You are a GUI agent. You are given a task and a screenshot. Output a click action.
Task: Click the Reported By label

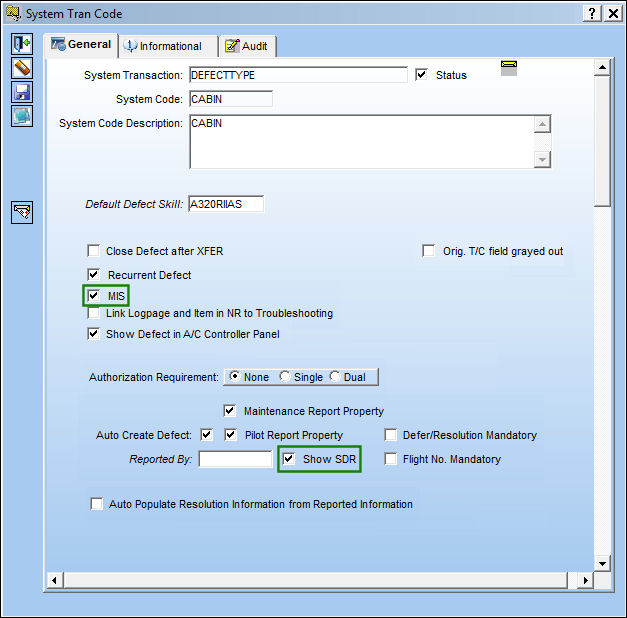click(160, 459)
